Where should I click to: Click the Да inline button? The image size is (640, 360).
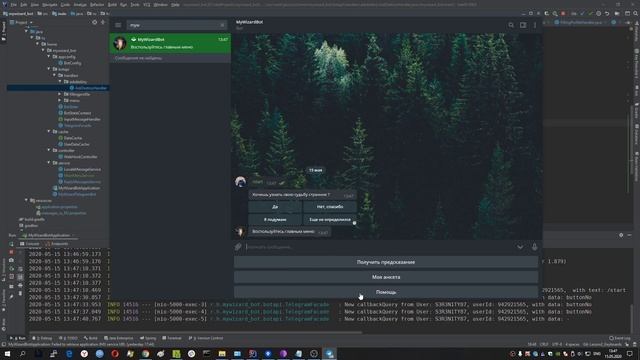[275, 207]
